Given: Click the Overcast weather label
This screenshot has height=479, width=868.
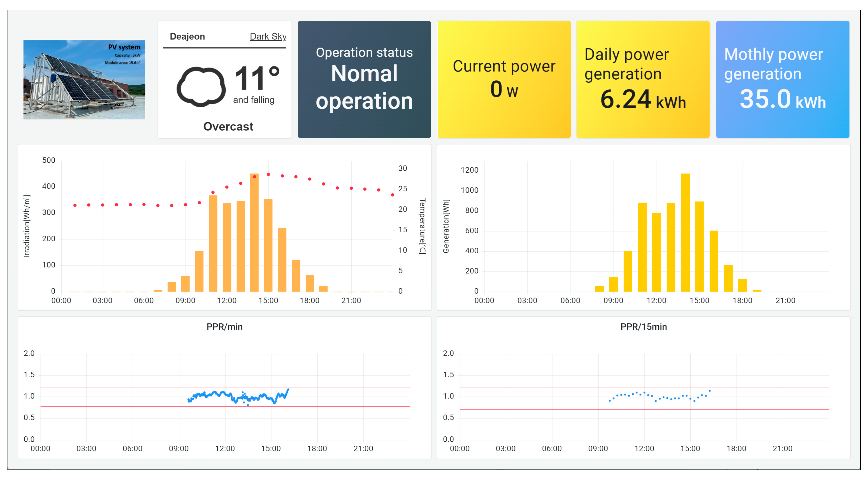Looking at the screenshot, I should 228,126.
